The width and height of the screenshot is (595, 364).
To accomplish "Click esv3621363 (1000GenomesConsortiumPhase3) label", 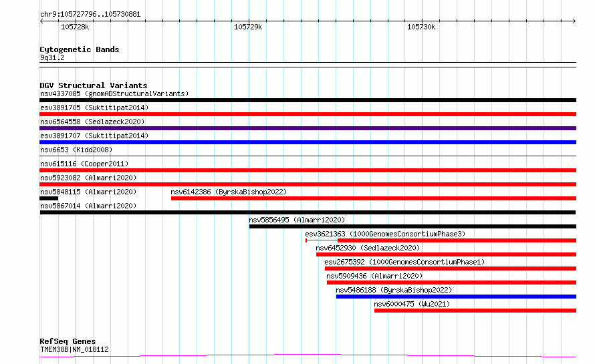I will tap(385, 234).
